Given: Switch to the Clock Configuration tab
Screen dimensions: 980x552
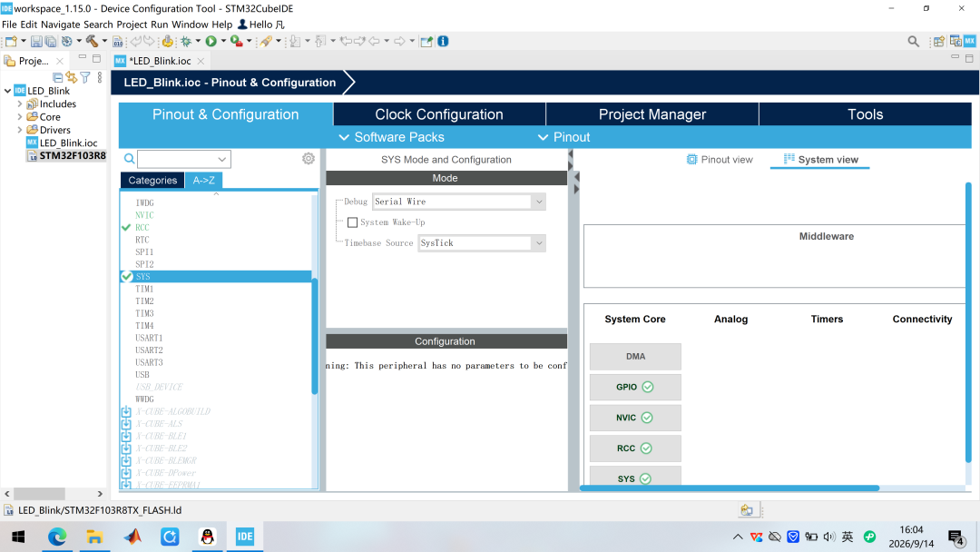Looking at the screenshot, I should [x=439, y=114].
